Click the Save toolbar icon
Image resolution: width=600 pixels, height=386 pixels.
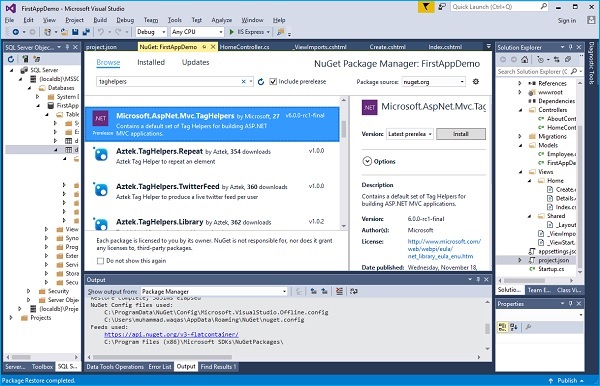pyautogui.click(x=75, y=32)
